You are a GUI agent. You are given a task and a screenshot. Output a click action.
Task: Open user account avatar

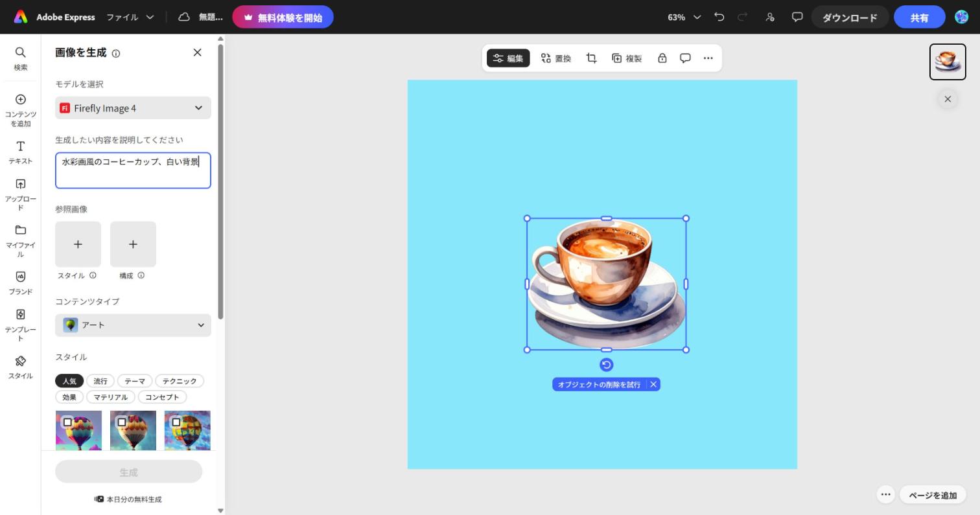click(x=962, y=17)
